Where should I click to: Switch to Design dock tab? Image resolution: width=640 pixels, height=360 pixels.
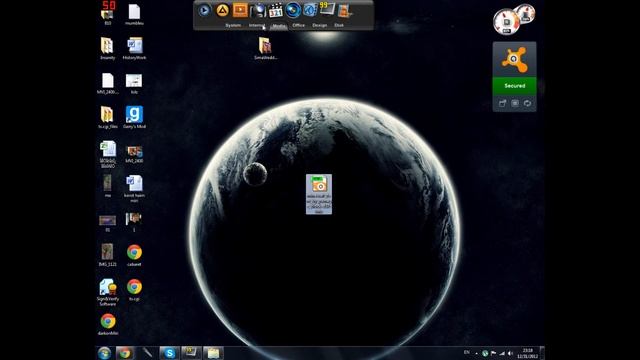320,25
